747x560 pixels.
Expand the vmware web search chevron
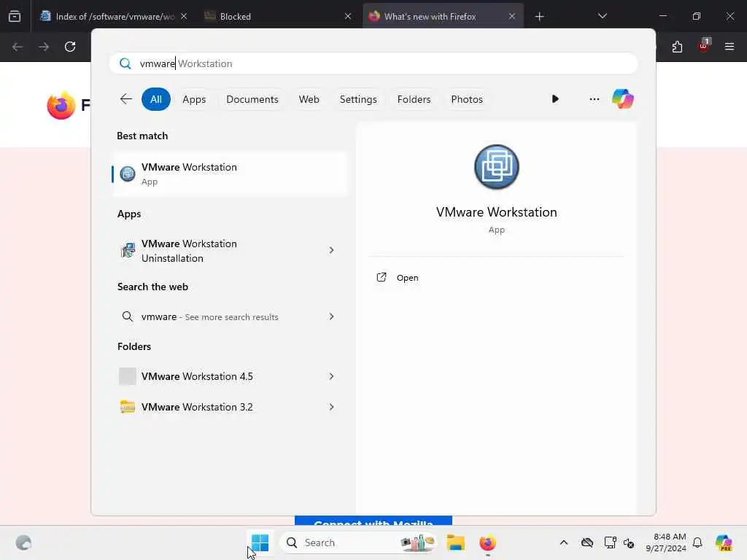coord(331,316)
